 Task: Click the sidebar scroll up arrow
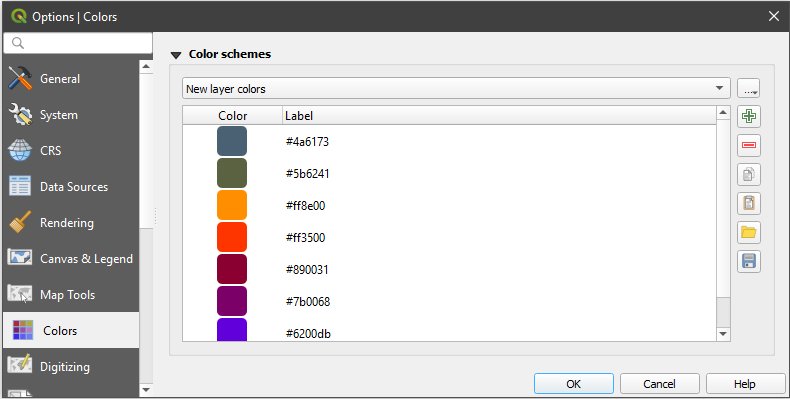(146, 66)
